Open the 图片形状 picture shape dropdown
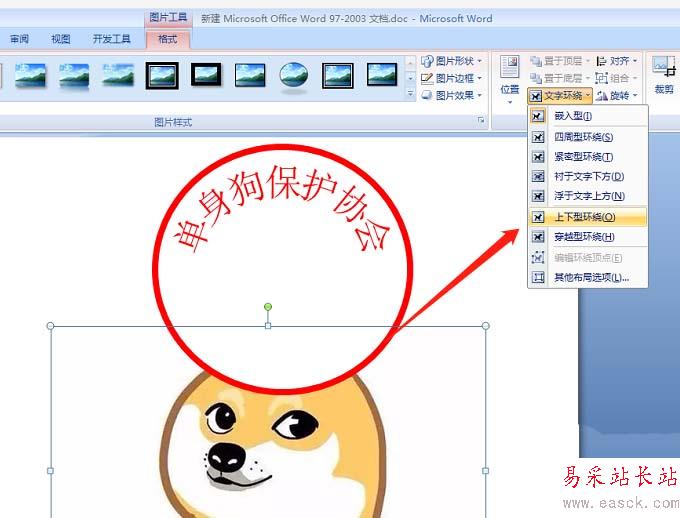The width and height of the screenshot is (680, 518). point(451,61)
